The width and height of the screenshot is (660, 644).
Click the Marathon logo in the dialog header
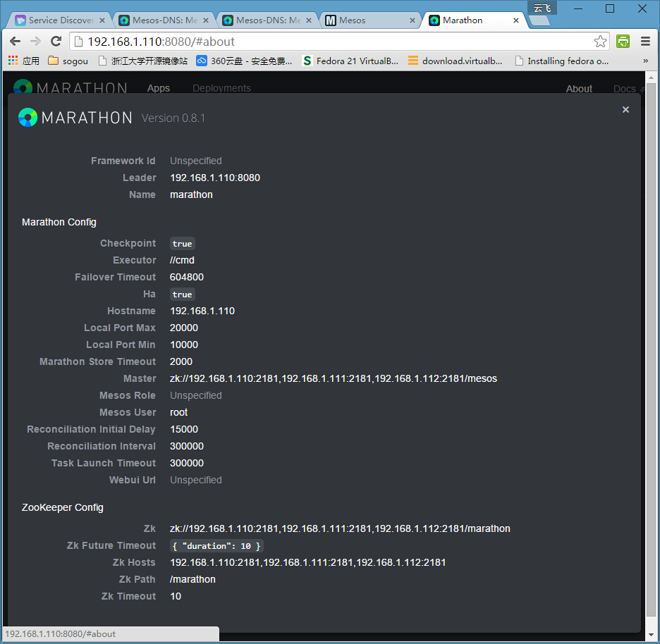tap(75, 118)
